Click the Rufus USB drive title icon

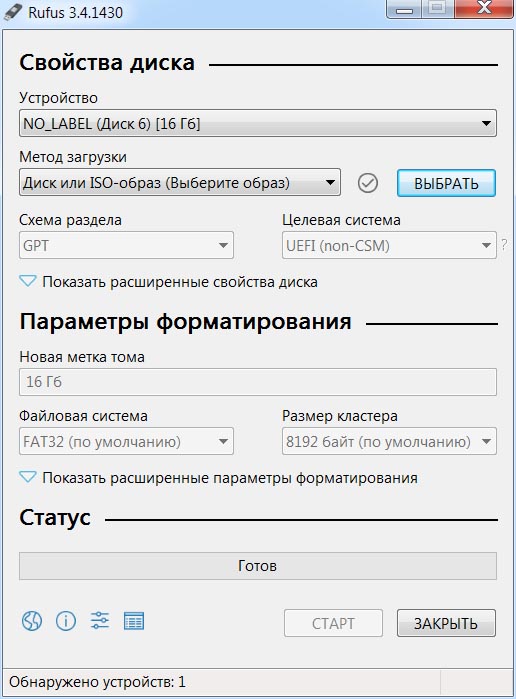[13, 11]
